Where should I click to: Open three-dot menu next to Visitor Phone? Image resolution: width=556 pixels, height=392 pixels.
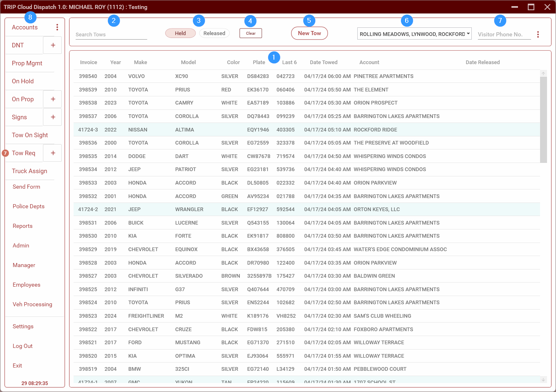[538, 35]
